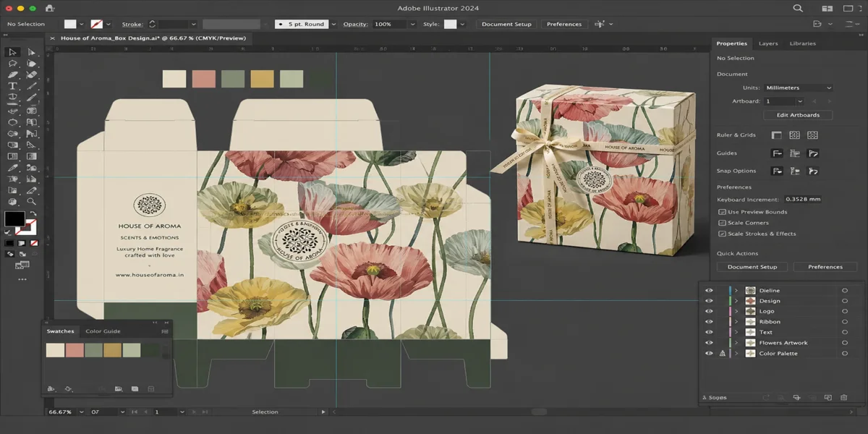Hide the Logo layer eye icon

pyautogui.click(x=709, y=311)
